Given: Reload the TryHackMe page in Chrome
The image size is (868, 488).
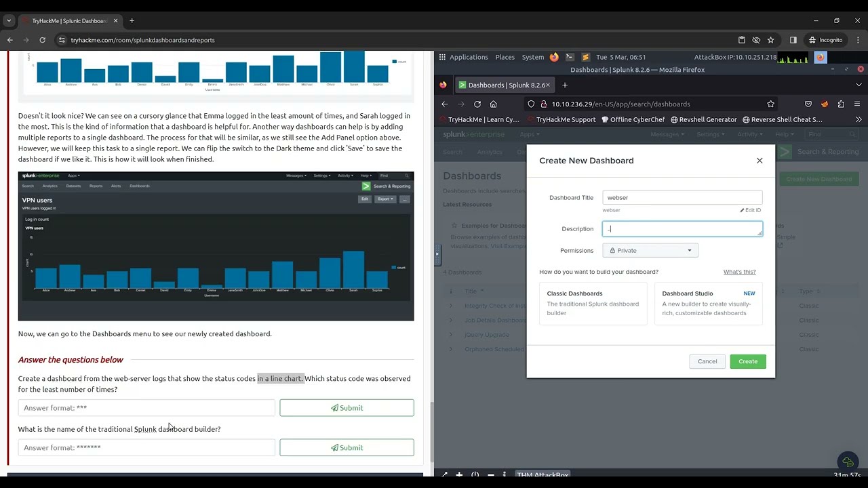Looking at the screenshot, I should [x=42, y=40].
